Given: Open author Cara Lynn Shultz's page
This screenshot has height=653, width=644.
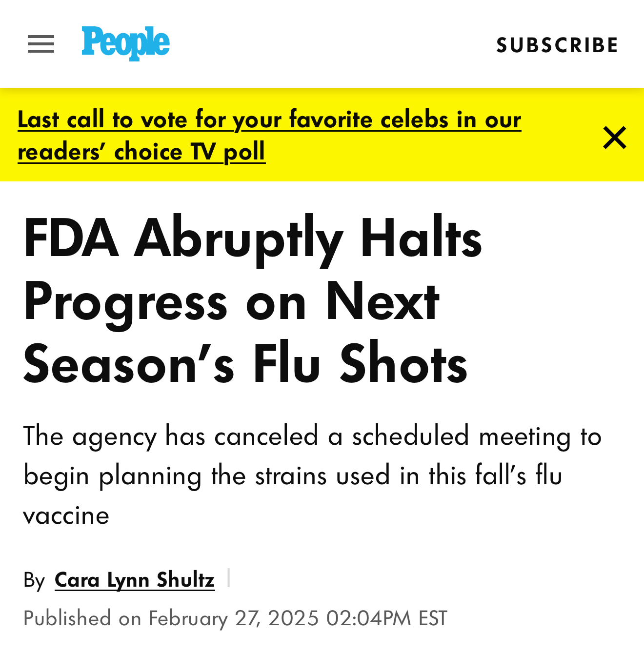Looking at the screenshot, I should (135, 580).
